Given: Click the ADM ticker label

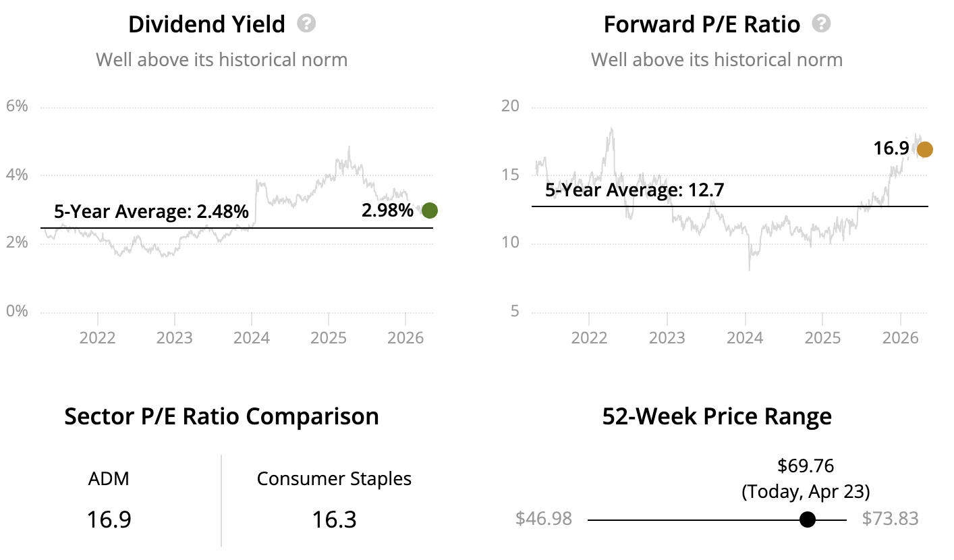Looking at the screenshot, I should [x=109, y=479].
